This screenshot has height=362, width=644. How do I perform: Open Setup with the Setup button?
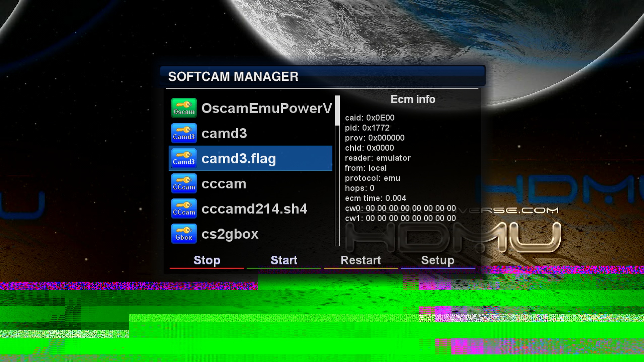pyautogui.click(x=438, y=260)
